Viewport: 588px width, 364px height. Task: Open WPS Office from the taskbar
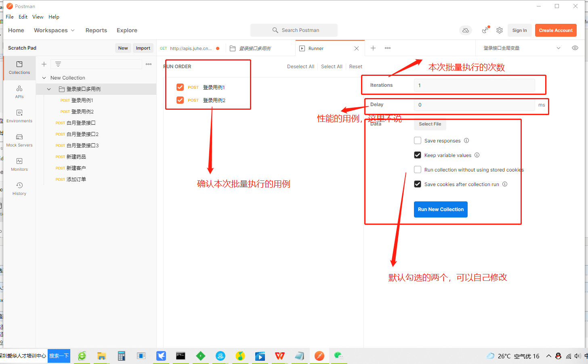pos(280,356)
